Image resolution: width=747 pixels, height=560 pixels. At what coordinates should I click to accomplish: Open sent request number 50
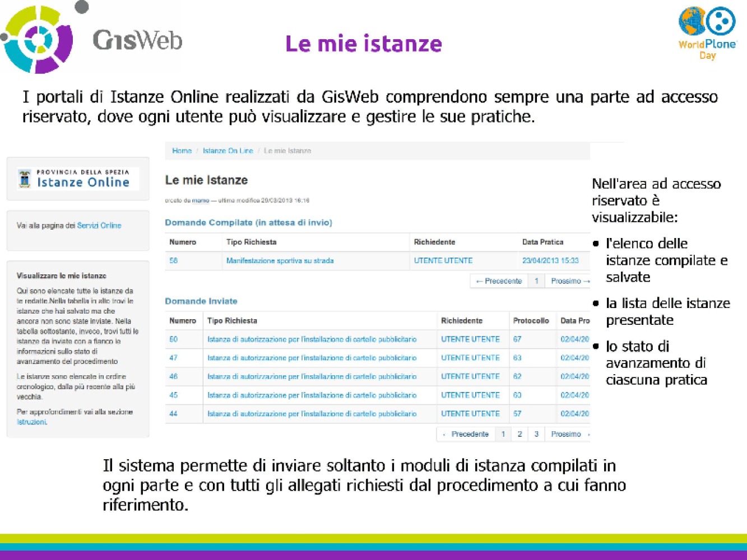[173, 339]
